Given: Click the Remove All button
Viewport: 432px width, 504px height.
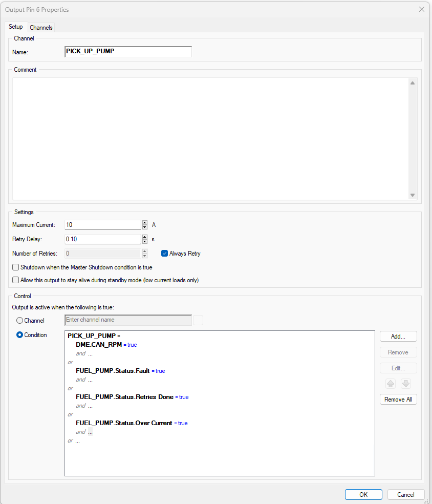Looking at the screenshot, I should point(398,400).
